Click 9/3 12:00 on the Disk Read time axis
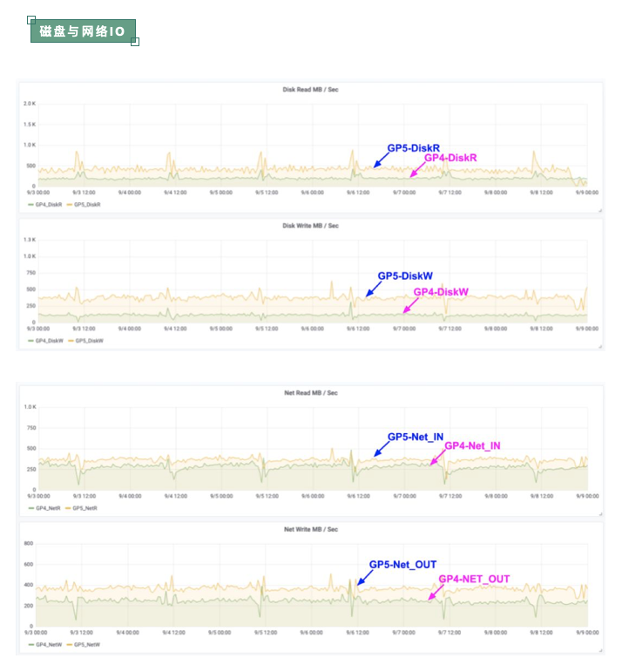The image size is (629, 672). coord(84,193)
